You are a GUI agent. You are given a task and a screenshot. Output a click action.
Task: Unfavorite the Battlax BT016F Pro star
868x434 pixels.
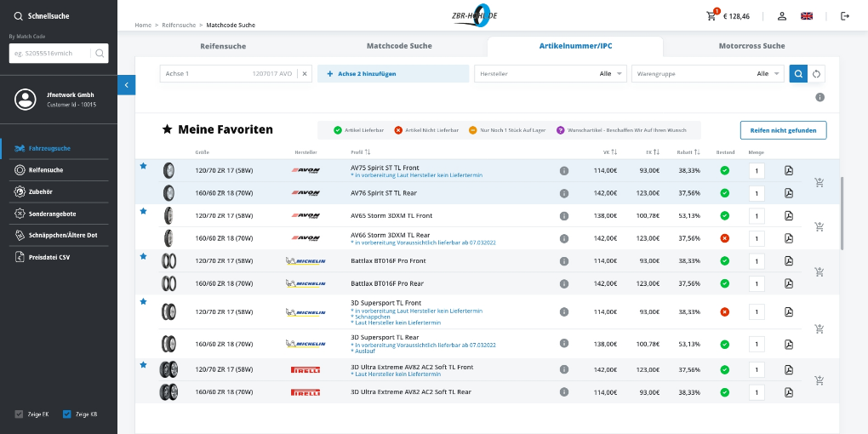tap(143, 256)
